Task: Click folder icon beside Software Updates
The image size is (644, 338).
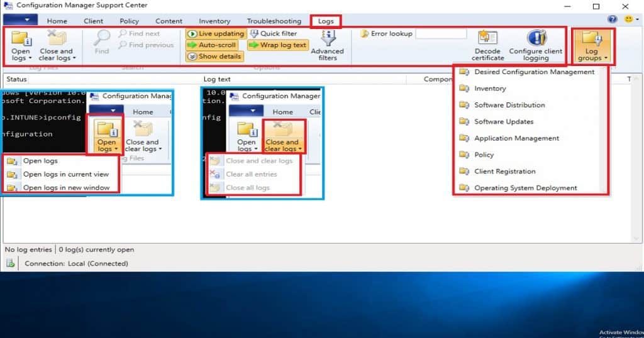Action: point(464,121)
